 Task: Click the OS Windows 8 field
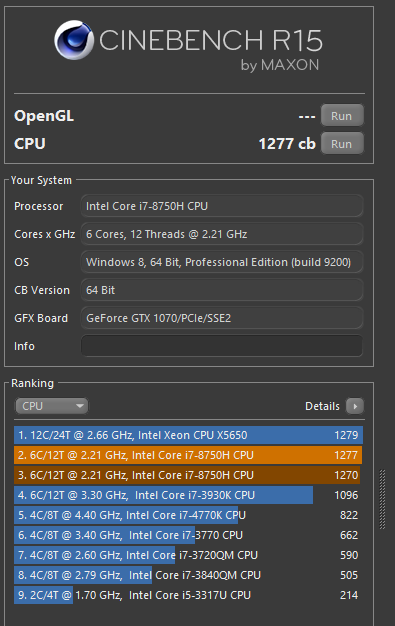tap(222, 262)
